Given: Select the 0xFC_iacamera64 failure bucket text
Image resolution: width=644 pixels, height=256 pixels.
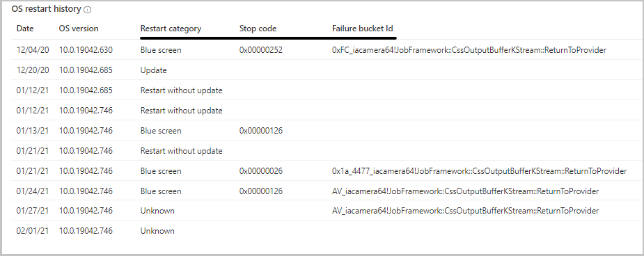Looking at the screenshot, I should (x=469, y=50).
